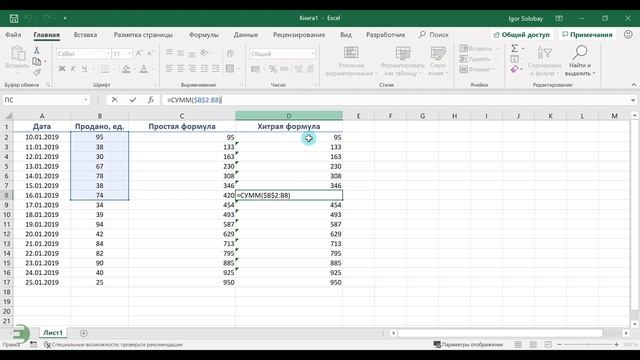640x360 pixels.
Task: Open Find & Select (Найти и выделить)
Action: pos(580,60)
